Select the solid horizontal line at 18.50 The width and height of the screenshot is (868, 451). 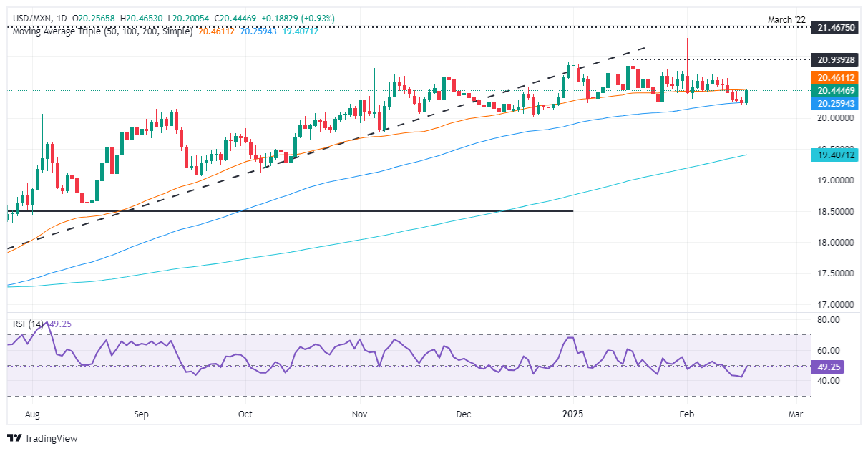point(286,211)
